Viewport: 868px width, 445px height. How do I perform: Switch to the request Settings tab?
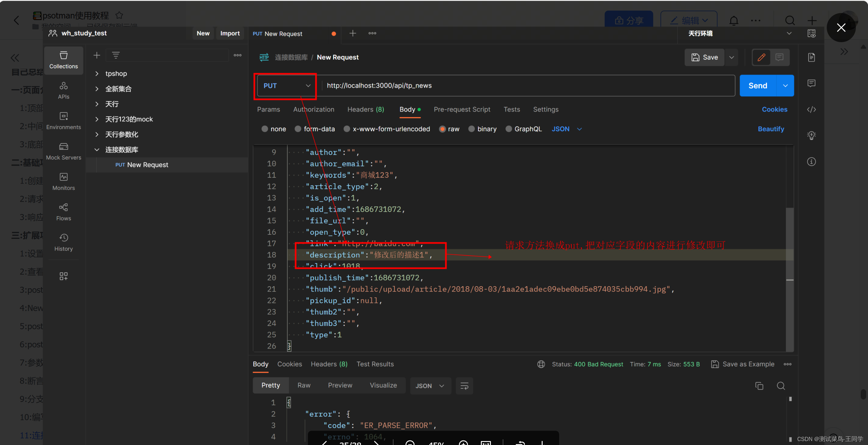(545, 109)
